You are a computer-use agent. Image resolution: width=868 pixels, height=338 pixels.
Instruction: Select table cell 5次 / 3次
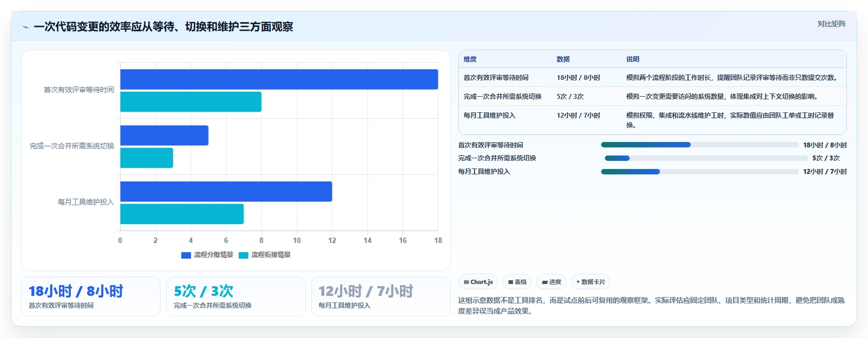point(570,97)
